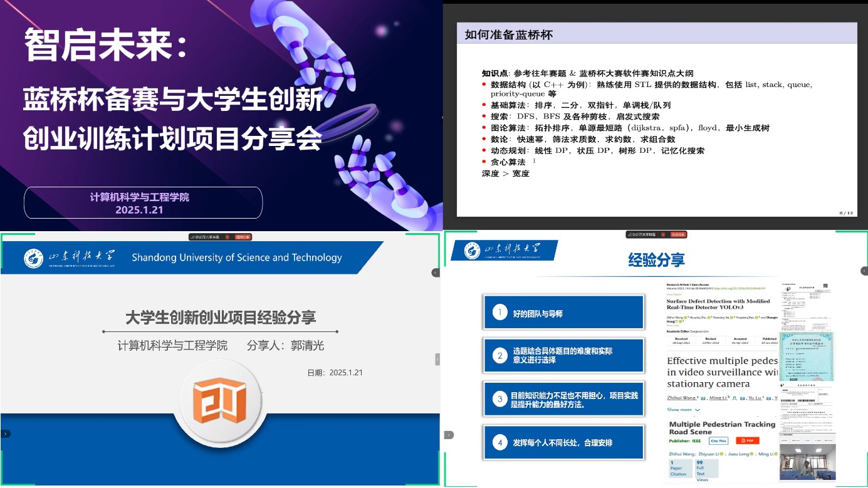The width and height of the screenshot is (868, 488).
Task: Select numbered circle 4 beside 发挥每个人不同长处
Action: pyautogui.click(x=499, y=443)
